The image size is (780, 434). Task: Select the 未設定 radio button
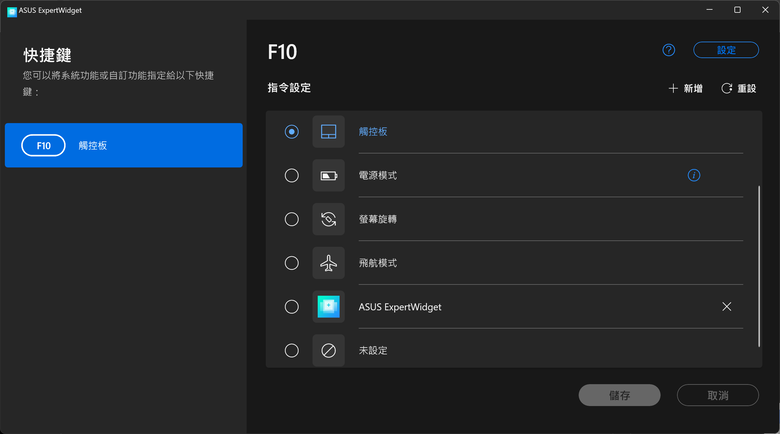[x=292, y=351]
